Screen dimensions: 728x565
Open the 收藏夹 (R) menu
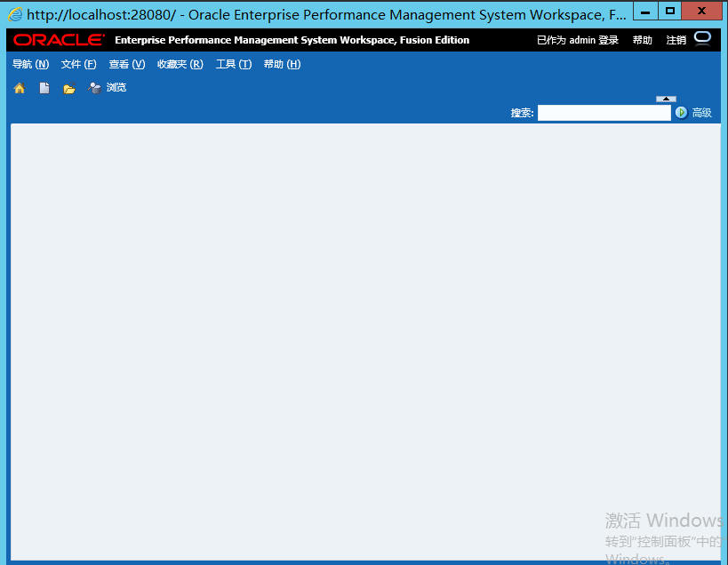coord(180,64)
